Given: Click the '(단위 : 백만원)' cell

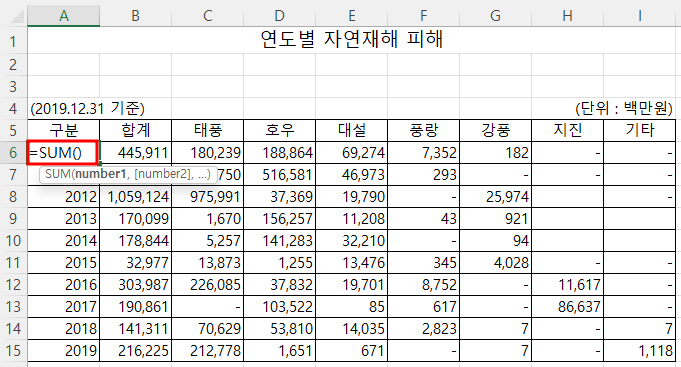Looking at the screenshot, I should click(624, 109).
